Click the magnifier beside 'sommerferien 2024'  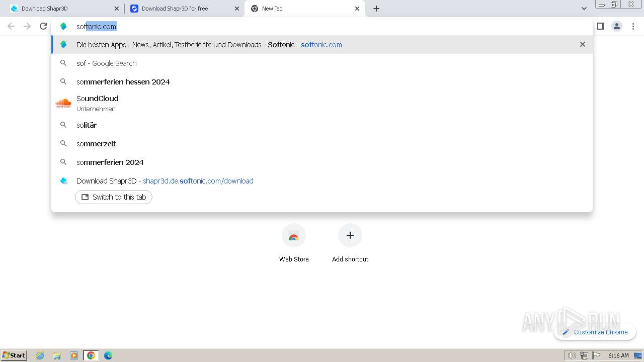click(x=63, y=162)
